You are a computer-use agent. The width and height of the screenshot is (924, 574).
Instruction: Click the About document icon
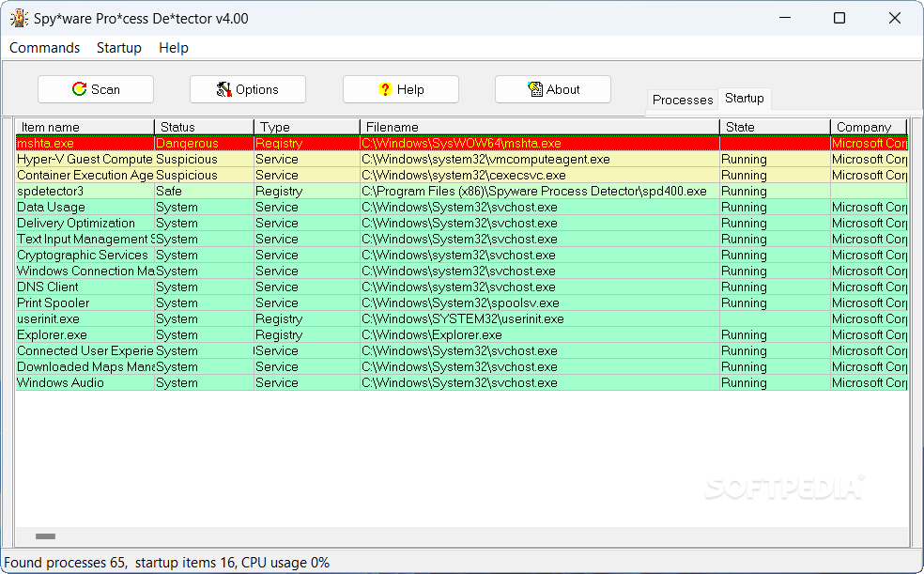tap(534, 89)
